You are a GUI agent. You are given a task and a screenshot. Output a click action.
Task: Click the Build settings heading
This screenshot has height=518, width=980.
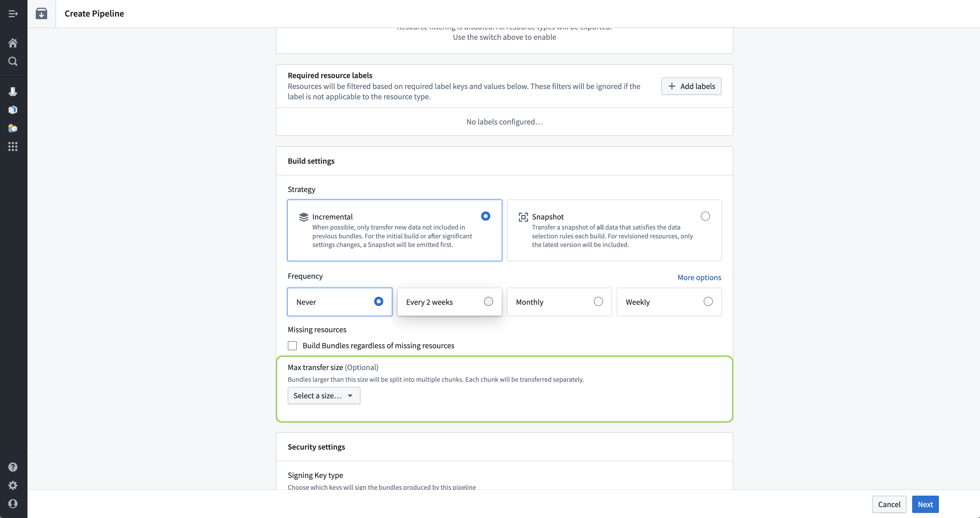[311, 161]
